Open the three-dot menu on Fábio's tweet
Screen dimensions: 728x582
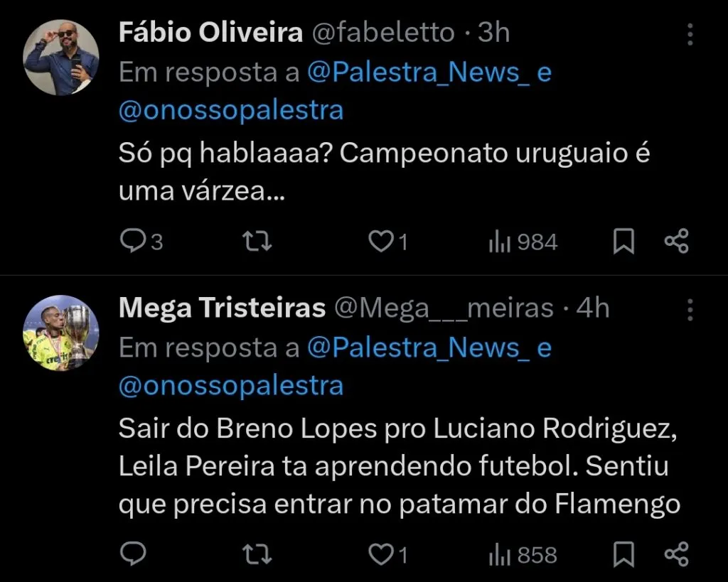691,33
